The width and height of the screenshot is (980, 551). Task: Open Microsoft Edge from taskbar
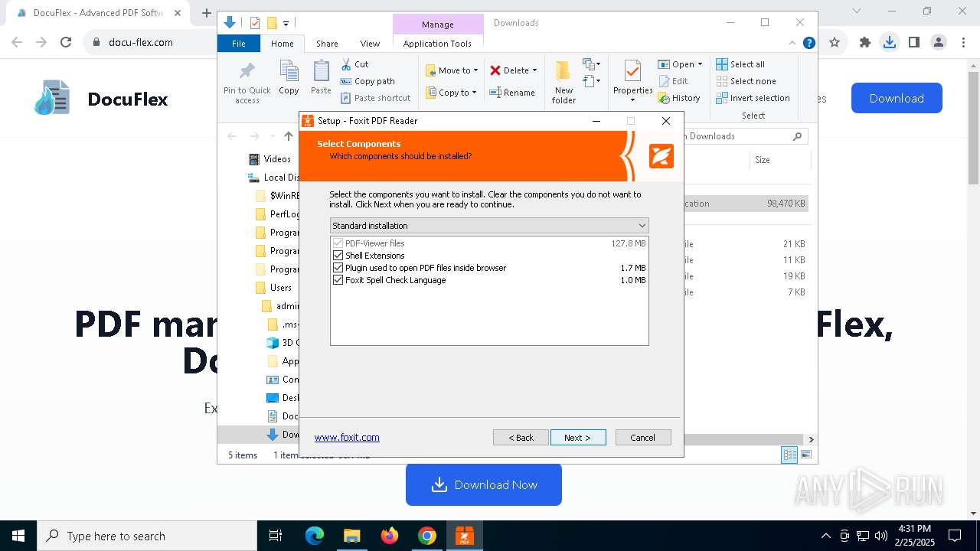coord(315,536)
